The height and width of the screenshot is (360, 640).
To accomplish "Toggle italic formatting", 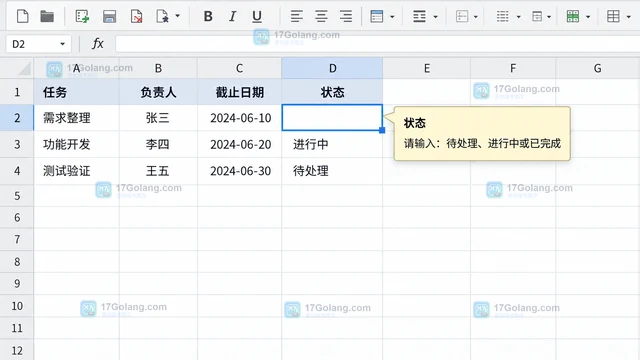I will (x=232, y=16).
